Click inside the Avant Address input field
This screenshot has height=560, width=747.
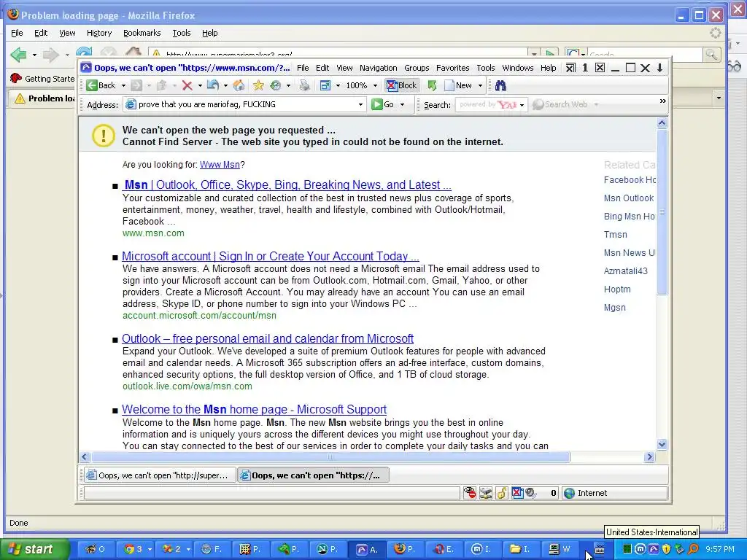(246, 104)
